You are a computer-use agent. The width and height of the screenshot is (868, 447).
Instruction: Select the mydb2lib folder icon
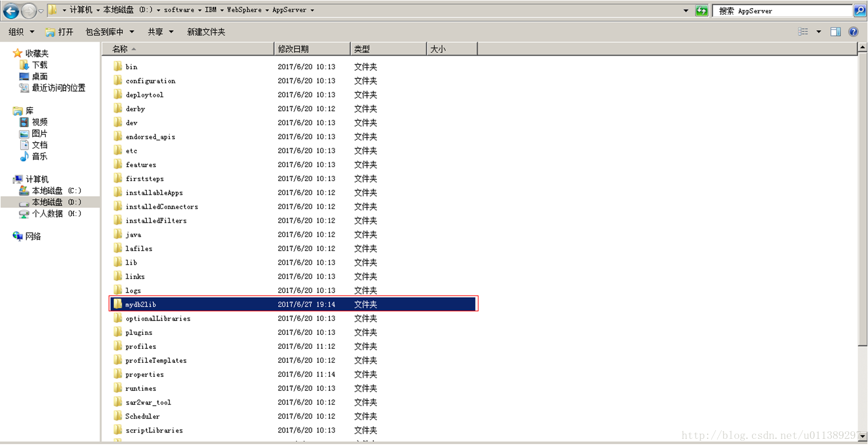tap(118, 304)
